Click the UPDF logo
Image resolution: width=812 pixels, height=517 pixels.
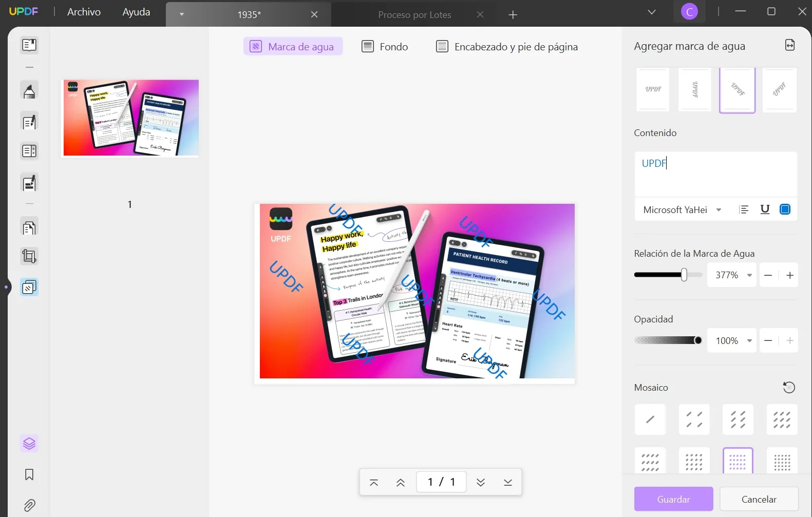click(x=24, y=11)
